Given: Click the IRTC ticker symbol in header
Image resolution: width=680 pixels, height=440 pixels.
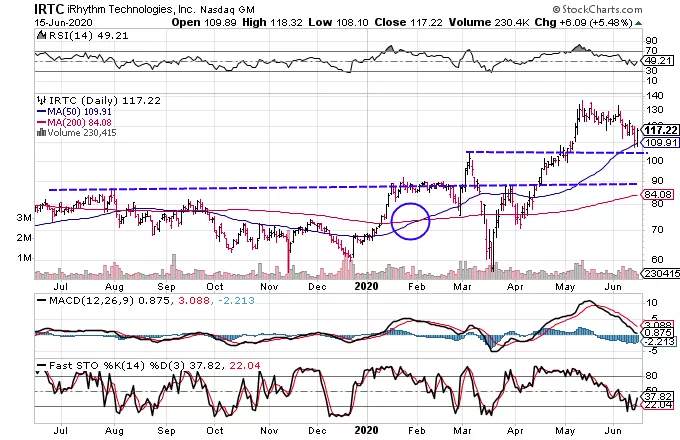Looking at the screenshot, I should (x=49, y=8).
